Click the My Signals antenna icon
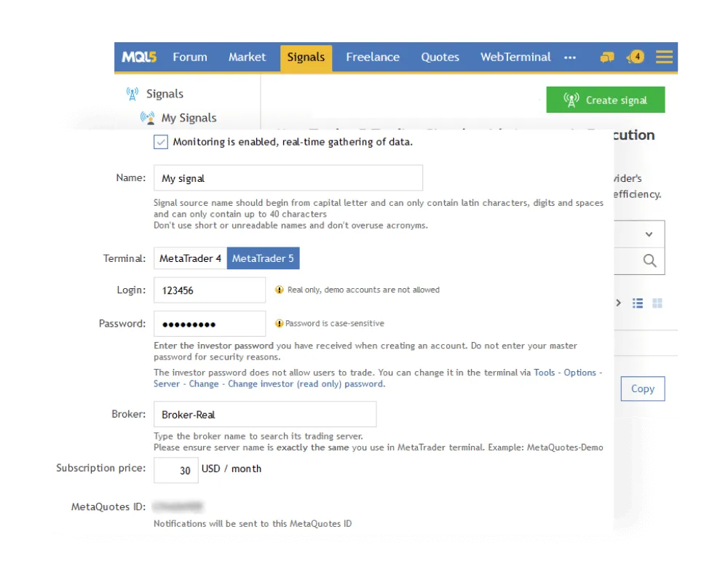 (x=147, y=118)
